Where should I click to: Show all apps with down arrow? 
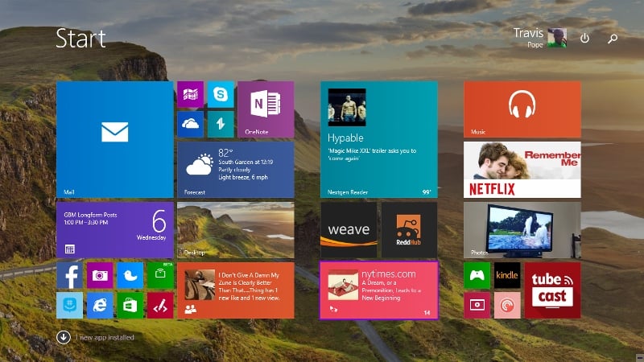[64, 337]
